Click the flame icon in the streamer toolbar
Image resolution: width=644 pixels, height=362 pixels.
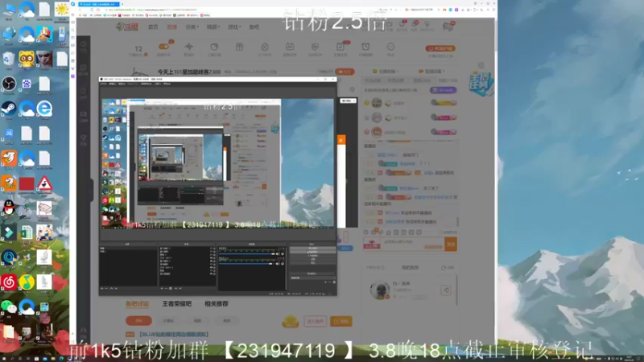pyautogui.click(x=265, y=47)
